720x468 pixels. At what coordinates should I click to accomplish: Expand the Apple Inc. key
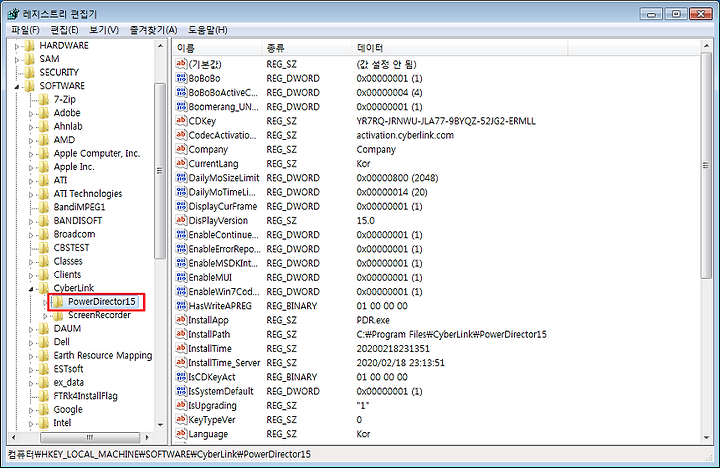click(x=31, y=167)
